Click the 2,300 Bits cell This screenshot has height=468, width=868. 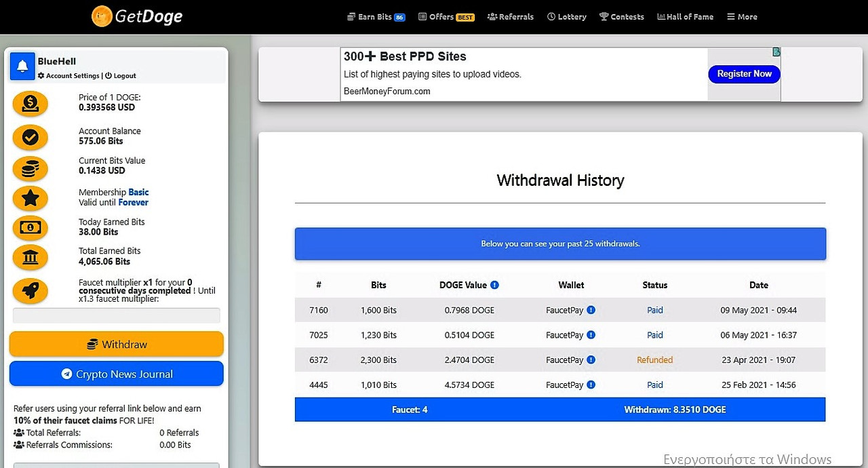[x=378, y=359]
